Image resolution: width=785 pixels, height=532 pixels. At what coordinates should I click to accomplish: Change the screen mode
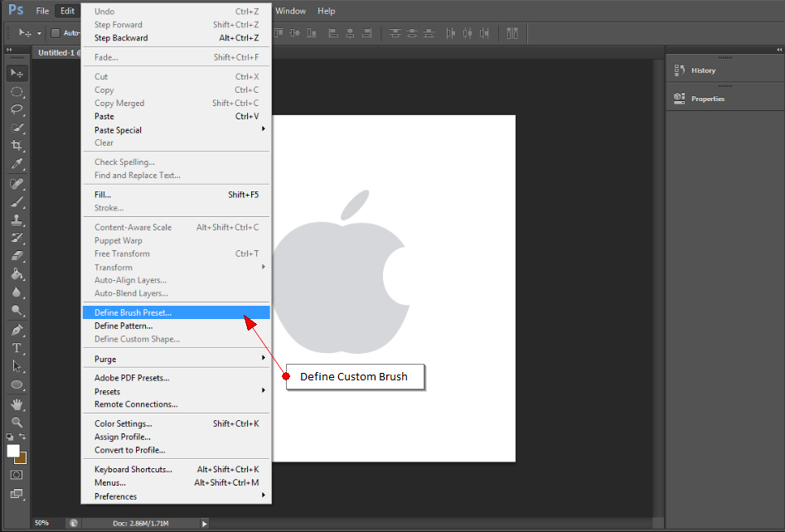[17, 494]
